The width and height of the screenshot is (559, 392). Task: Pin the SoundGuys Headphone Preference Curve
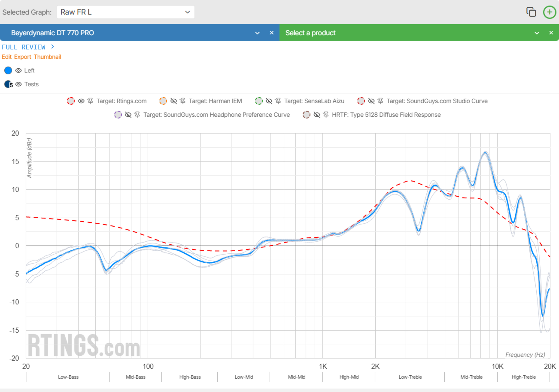pos(137,115)
